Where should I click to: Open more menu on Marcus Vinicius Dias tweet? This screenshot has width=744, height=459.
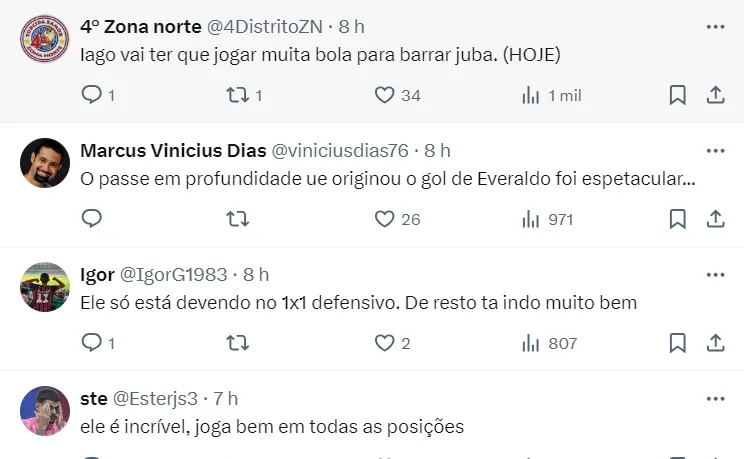tap(715, 151)
